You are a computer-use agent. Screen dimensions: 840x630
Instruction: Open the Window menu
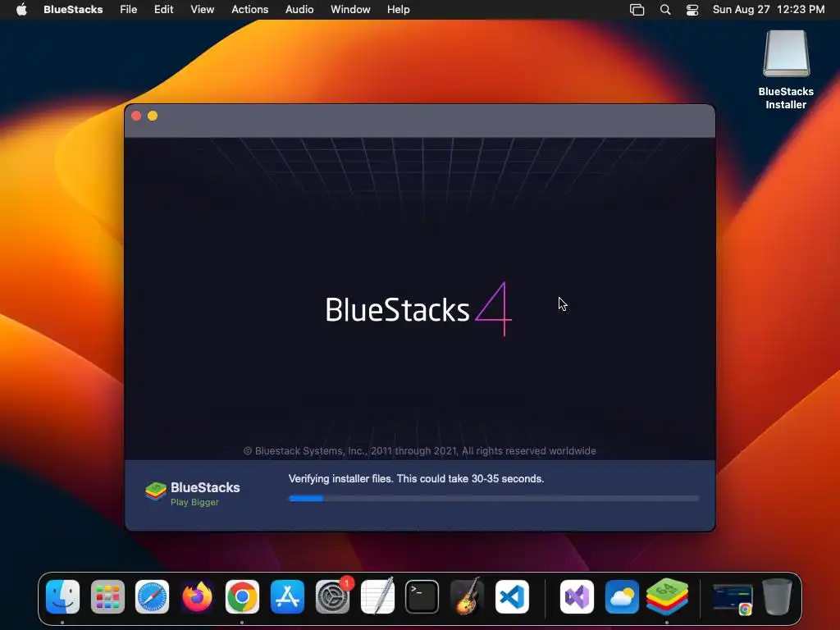pyautogui.click(x=350, y=10)
